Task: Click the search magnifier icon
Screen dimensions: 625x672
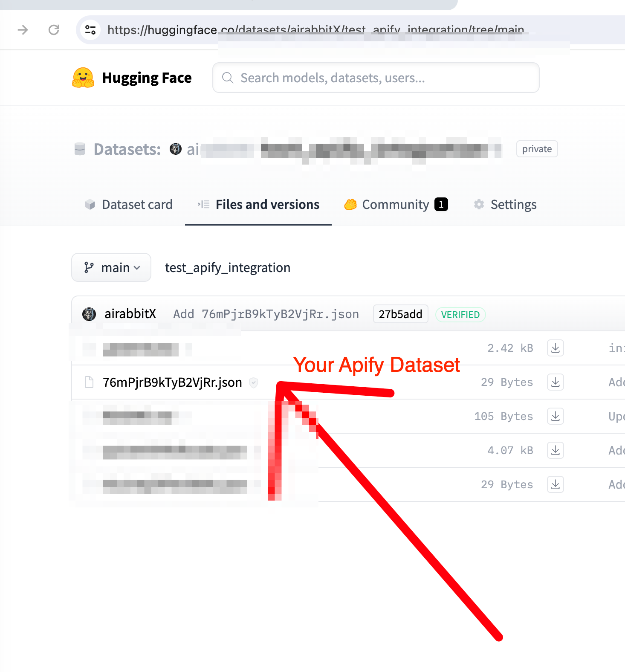Action: coord(228,78)
